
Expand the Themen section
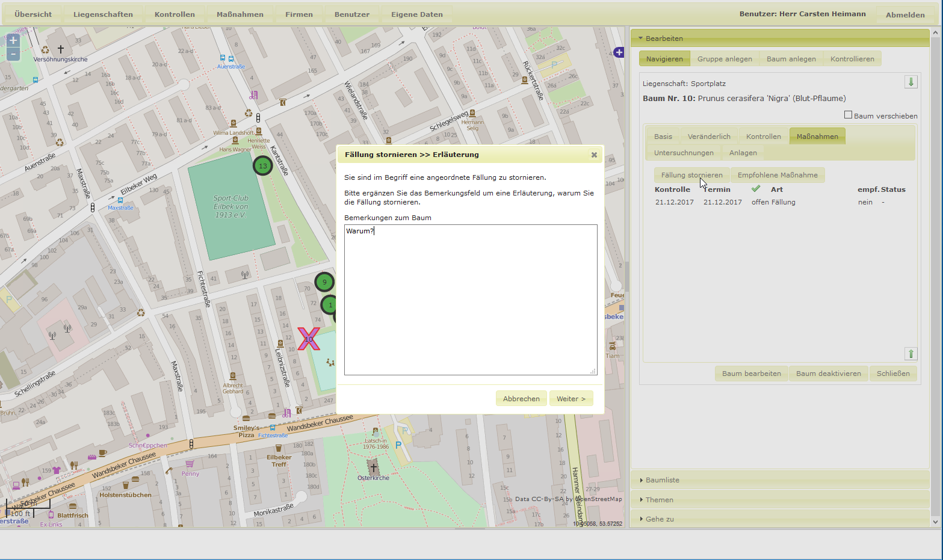(659, 500)
